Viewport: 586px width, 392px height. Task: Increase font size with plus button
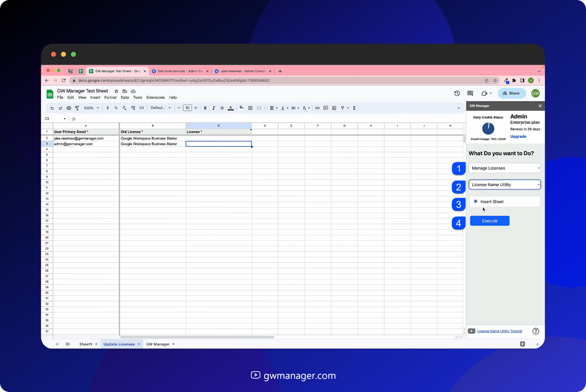[196, 108]
